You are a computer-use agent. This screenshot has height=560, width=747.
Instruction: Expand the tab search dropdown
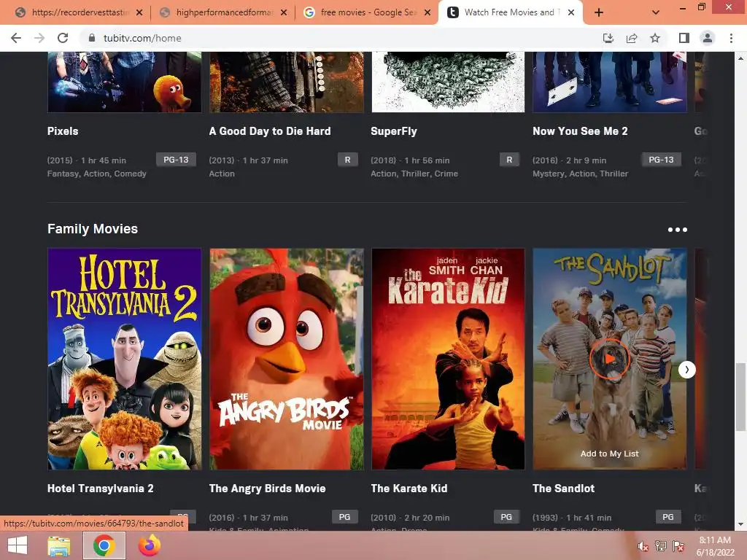(x=656, y=12)
